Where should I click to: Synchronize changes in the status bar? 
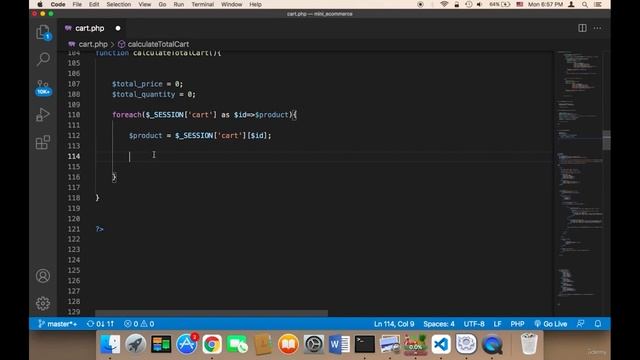pyautogui.click(x=100, y=324)
